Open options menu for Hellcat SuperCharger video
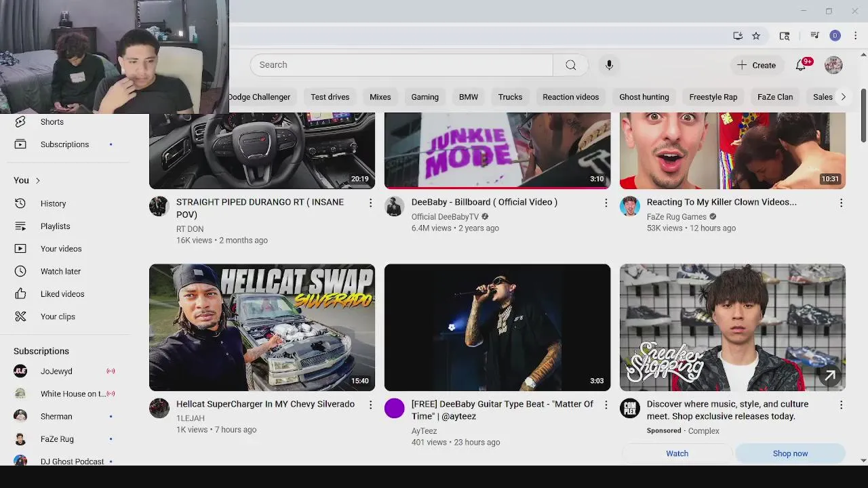Screen dimensions: 868x488 (370, 405)
